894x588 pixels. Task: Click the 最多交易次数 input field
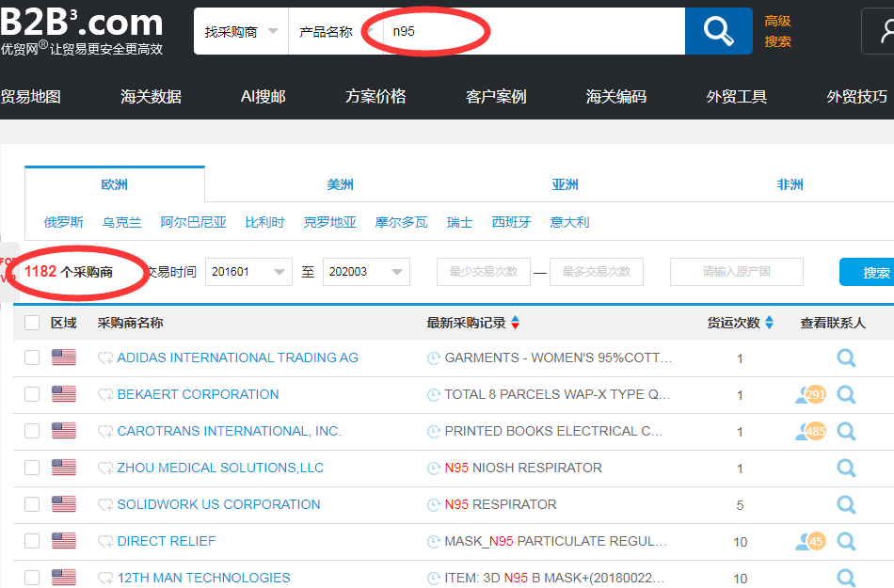click(x=597, y=272)
